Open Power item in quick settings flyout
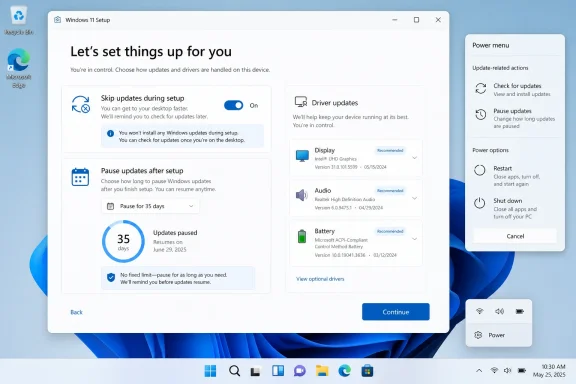Screen dimensions: 576x384 (x=498, y=335)
